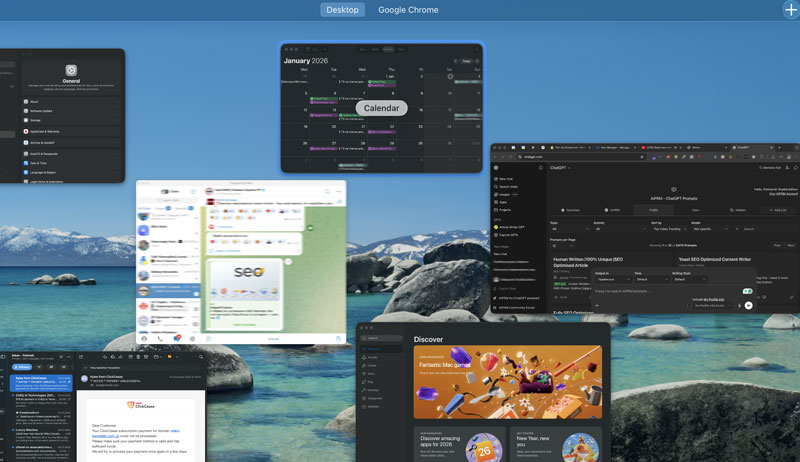Click Telegram contacts bottom tab icon
800x462 pixels.
(x=144, y=339)
